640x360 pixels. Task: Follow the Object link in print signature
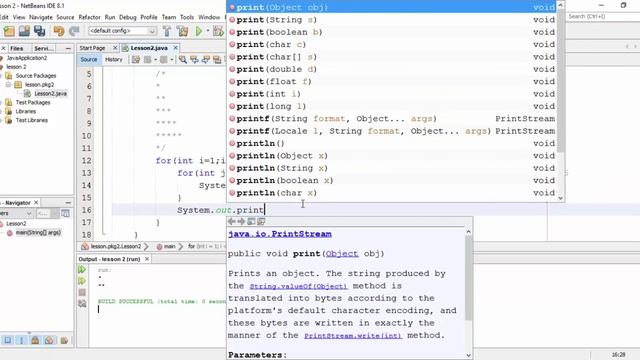pyautogui.click(x=342, y=253)
